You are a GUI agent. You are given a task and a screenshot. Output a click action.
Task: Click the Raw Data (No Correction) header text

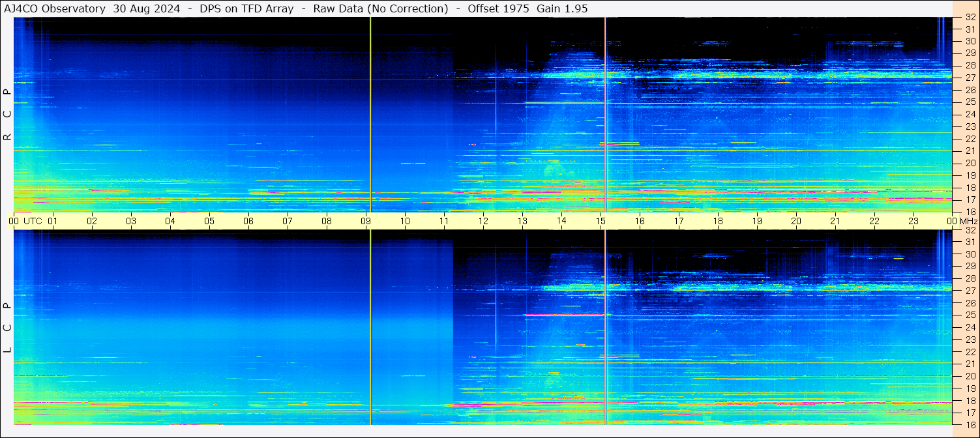[381, 8]
